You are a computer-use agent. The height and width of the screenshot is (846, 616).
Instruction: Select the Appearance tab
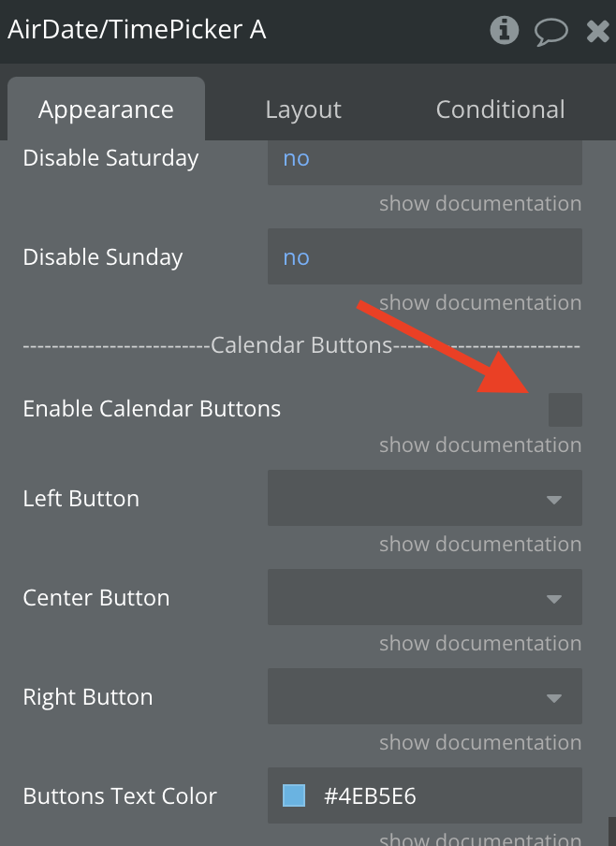[107, 109]
